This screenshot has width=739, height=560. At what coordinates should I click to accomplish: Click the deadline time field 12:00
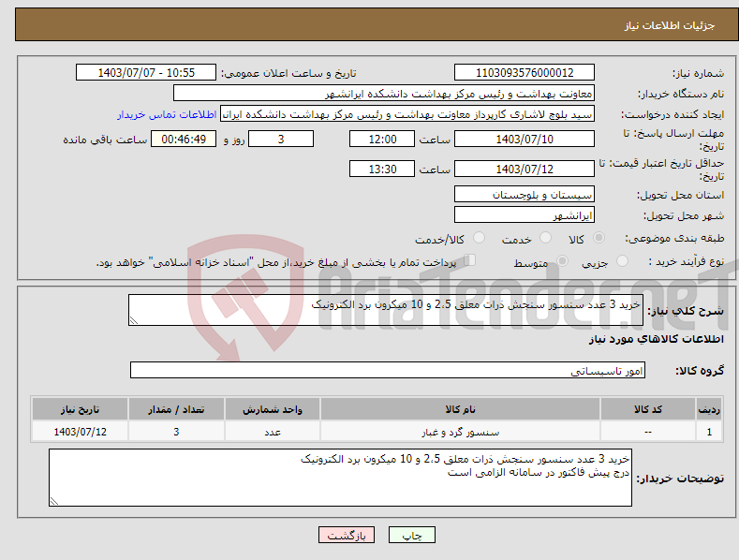382,139
